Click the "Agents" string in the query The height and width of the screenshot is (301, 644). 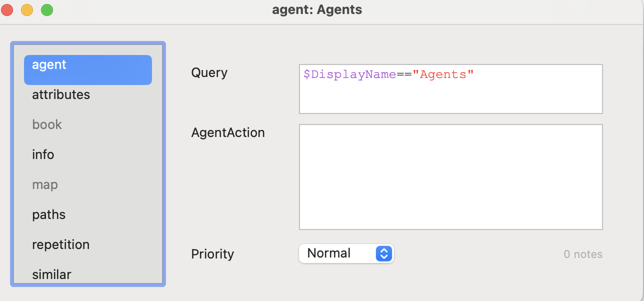pos(443,75)
